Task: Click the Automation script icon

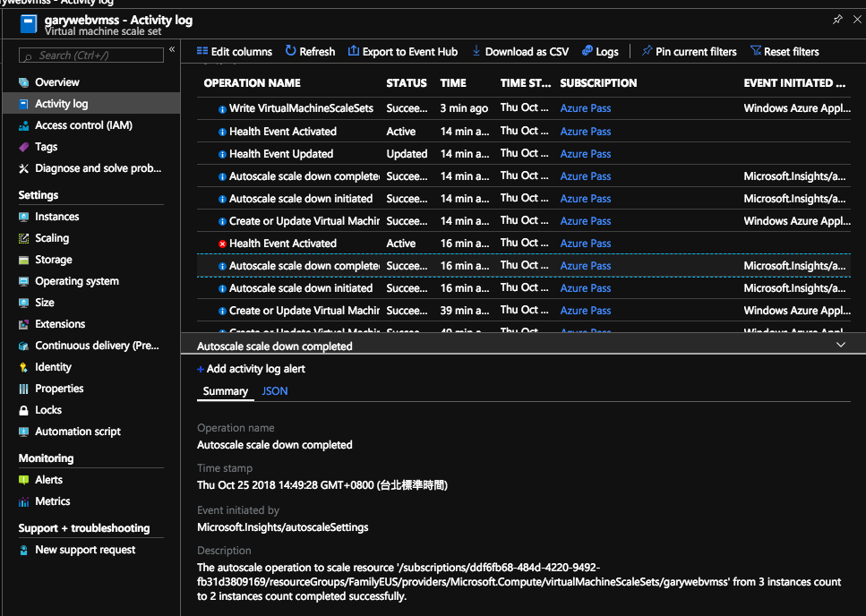Action: tap(24, 432)
